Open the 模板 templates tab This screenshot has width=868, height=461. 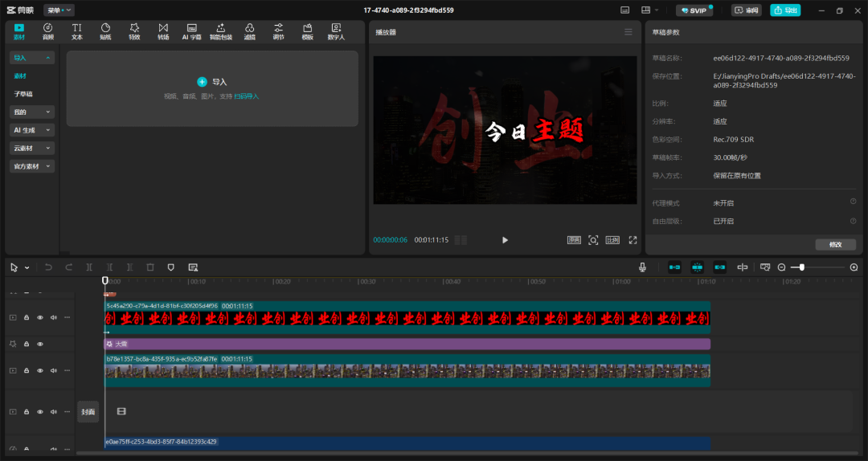click(x=307, y=31)
